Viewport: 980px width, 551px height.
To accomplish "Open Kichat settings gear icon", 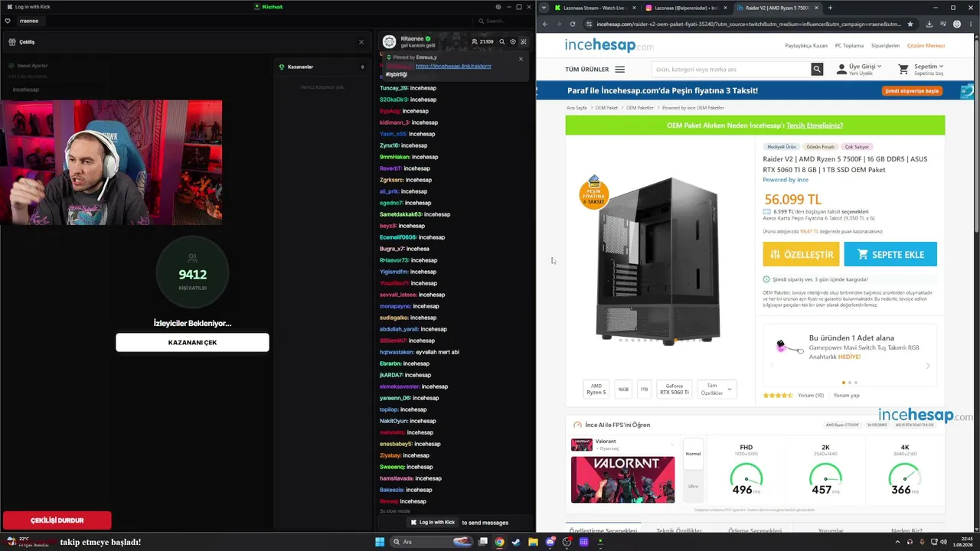I will point(498,7).
